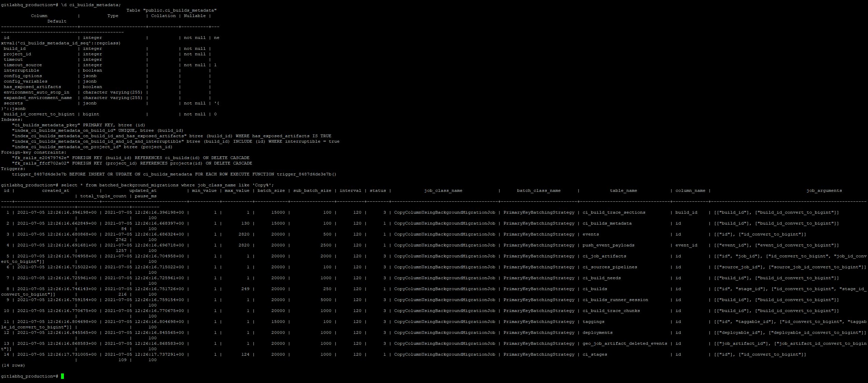
Task: Click the 'fk_rails_e20479742e' foreign key name
Action: [x=41, y=158]
